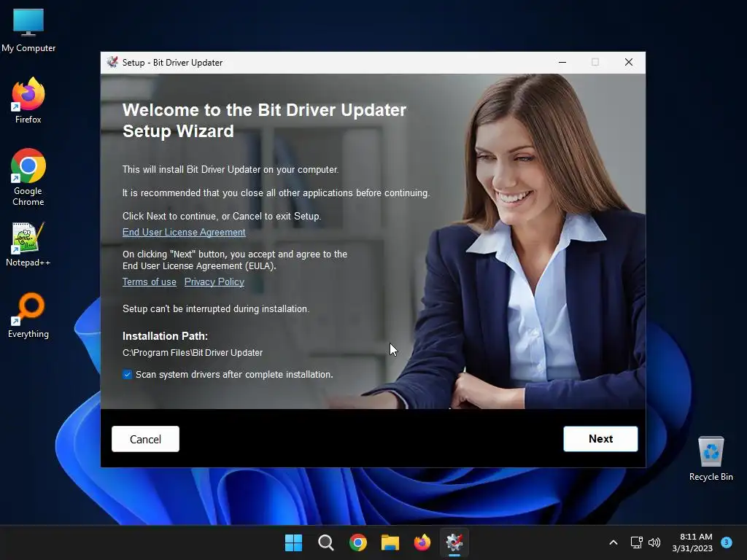Open the Terms of use link
747x560 pixels.
(149, 282)
